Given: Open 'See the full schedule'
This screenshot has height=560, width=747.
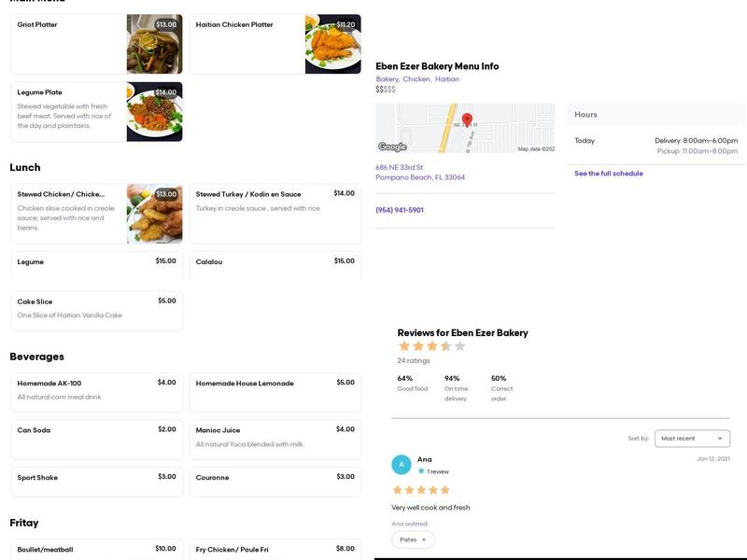Looking at the screenshot, I should tap(608, 173).
